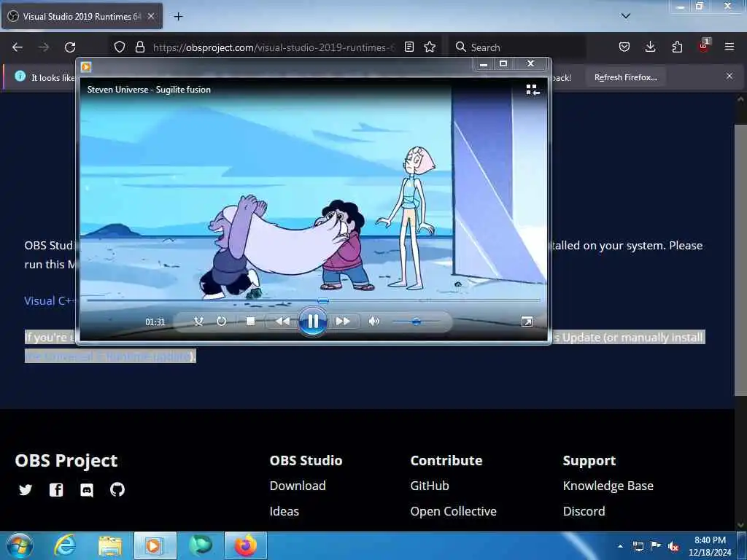
Task: Click the notification bar info icon
Action: pos(20,76)
